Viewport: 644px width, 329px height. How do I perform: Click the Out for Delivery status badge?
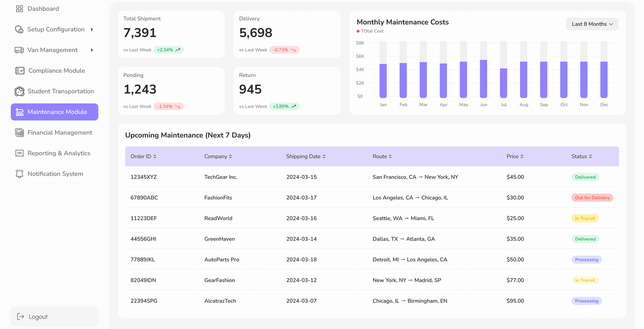point(592,198)
